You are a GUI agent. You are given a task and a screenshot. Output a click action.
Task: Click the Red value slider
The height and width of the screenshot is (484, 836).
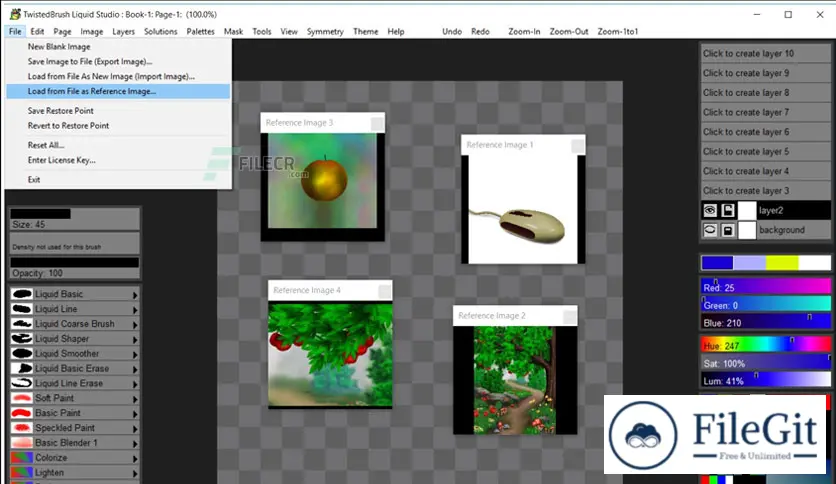(x=765, y=287)
